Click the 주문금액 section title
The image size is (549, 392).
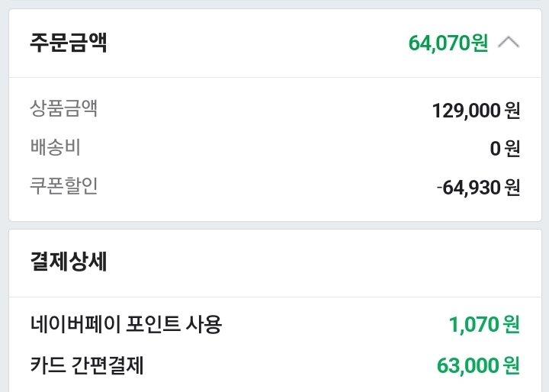69,43
